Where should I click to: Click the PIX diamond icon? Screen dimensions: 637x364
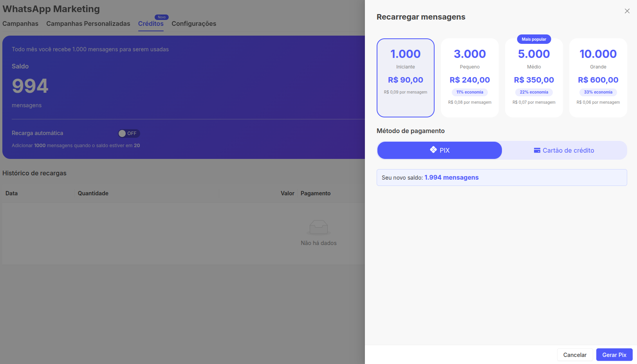tap(433, 150)
